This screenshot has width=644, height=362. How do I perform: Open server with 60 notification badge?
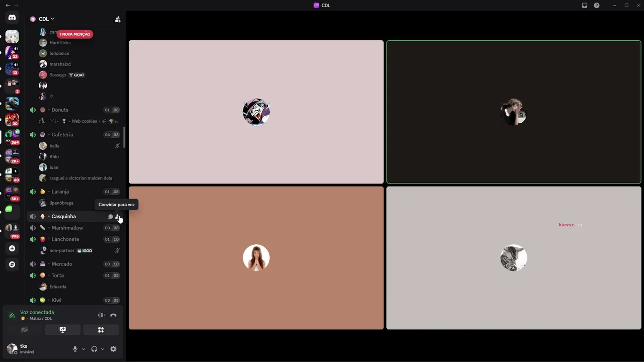(x=12, y=174)
